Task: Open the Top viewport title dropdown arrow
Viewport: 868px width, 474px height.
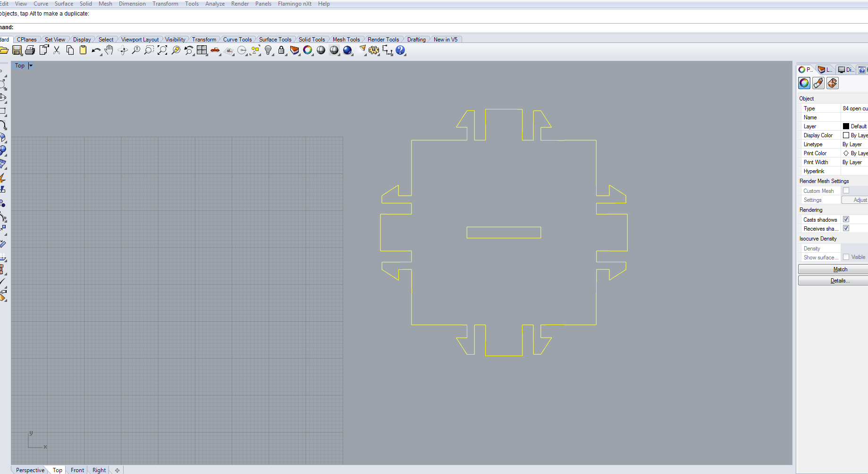Action: click(31, 66)
